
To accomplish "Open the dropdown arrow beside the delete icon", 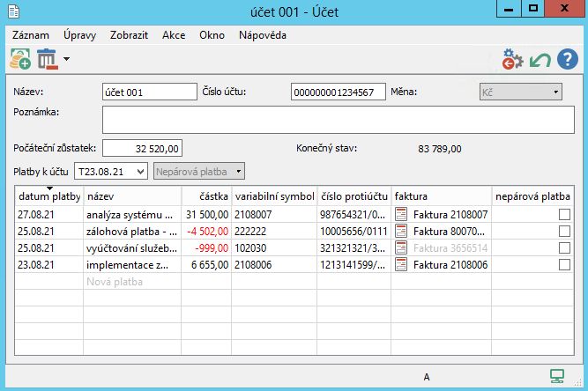I will tap(66, 61).
